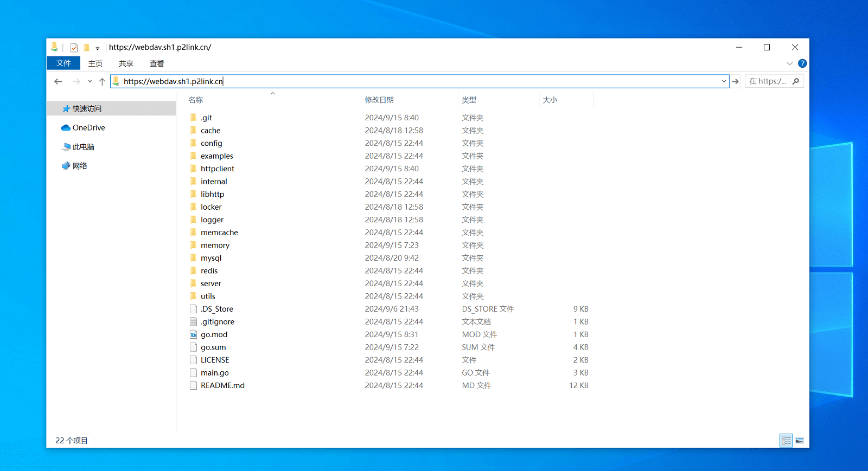Select the internal folder icon
The width and height of the screenshot is (868, 471).
tap(193, 182)
